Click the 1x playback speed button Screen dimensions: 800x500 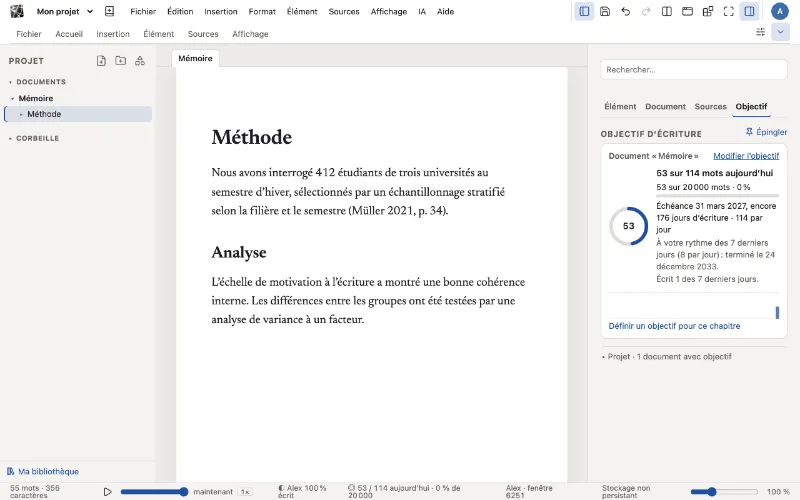click(x=245, y=492)
